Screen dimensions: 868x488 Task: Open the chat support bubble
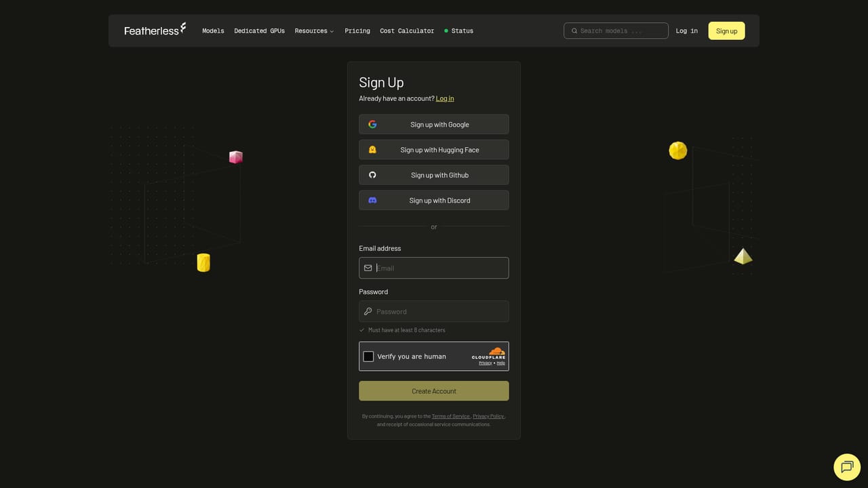point(846,466)
